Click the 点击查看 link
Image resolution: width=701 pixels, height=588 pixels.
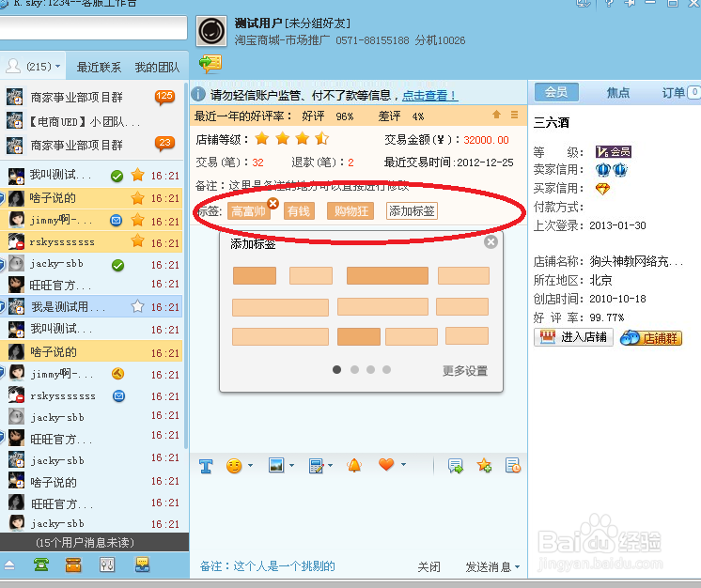click(x=429, y=95)
